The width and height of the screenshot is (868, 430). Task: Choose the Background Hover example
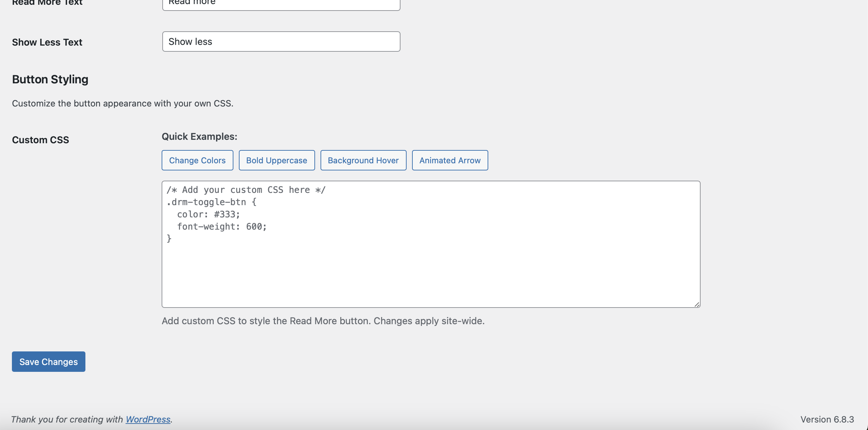click(363, 160)
